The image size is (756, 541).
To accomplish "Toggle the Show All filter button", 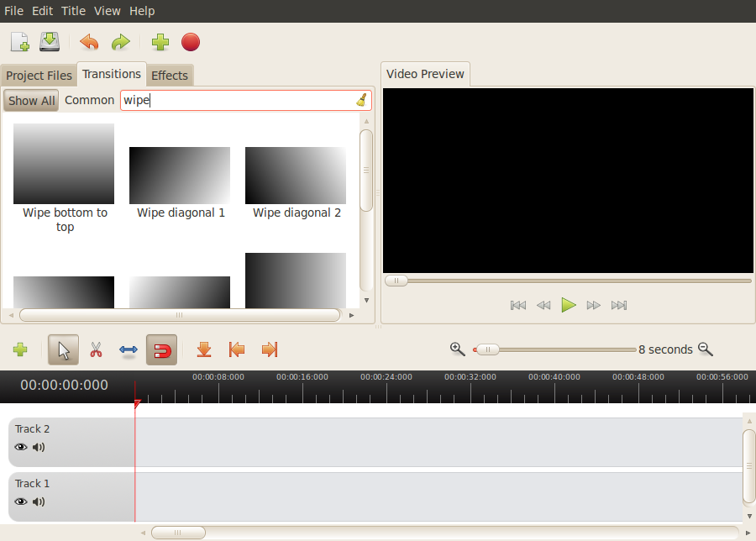I will coord(31,101).
